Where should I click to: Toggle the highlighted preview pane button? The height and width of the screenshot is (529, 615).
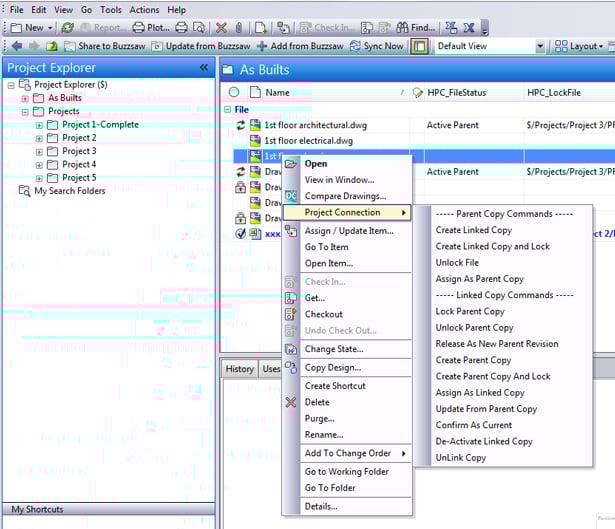tap(420, 46)
